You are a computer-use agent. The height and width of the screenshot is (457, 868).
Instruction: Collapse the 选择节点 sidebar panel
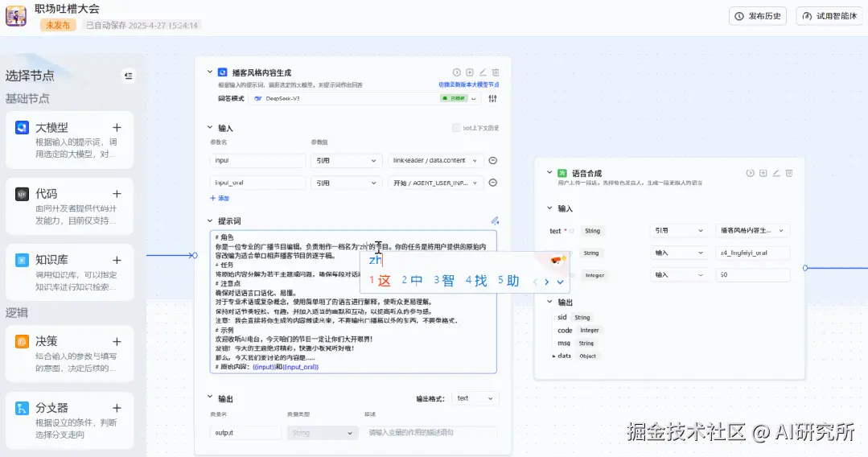[x=129, y=76]
